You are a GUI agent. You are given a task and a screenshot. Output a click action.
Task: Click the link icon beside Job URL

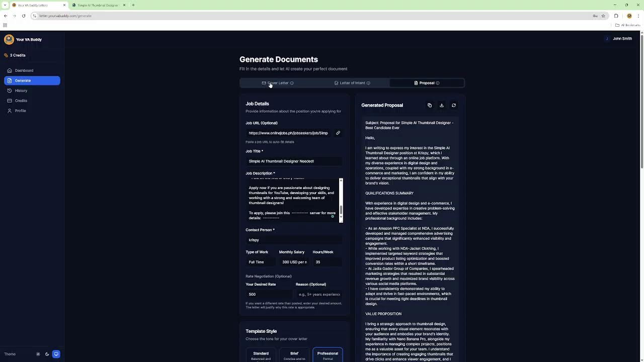click(338, 133)
